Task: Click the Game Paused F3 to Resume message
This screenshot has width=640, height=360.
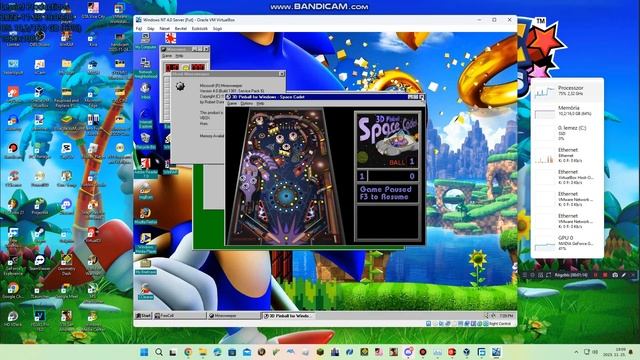Action: 386,193
